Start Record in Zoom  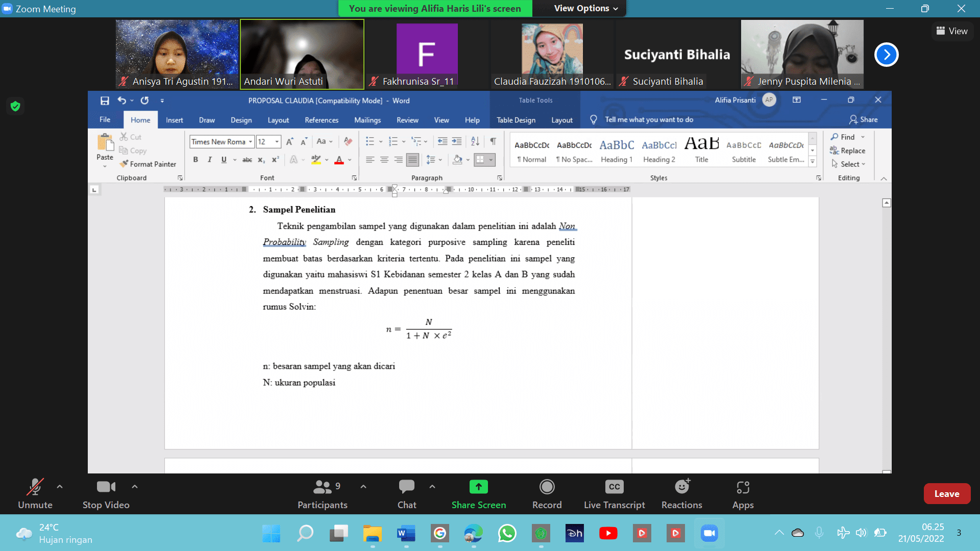[547, 494]
